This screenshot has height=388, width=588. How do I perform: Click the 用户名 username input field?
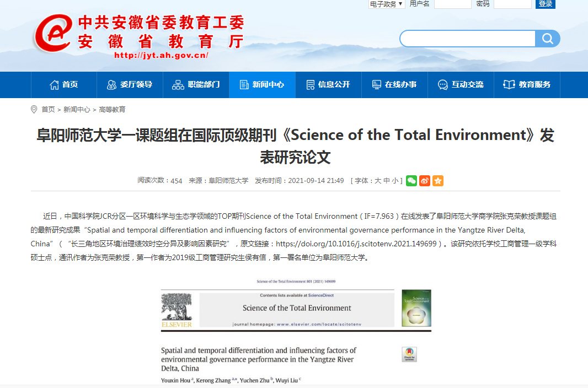click(452, 4)
